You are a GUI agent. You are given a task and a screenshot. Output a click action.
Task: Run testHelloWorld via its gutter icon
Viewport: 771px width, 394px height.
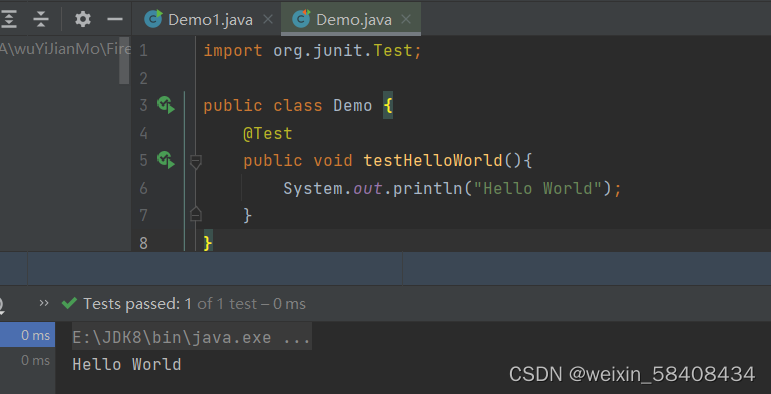pos(166,160)
